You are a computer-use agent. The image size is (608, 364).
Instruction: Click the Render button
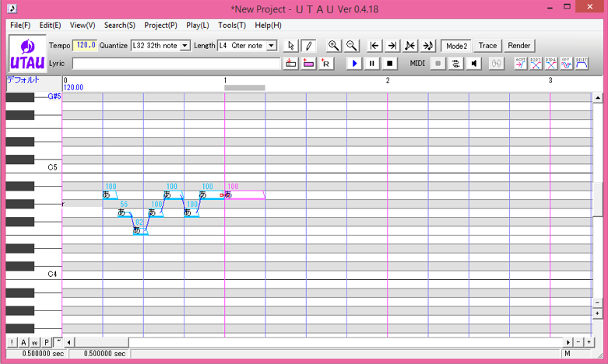point(518,46)
